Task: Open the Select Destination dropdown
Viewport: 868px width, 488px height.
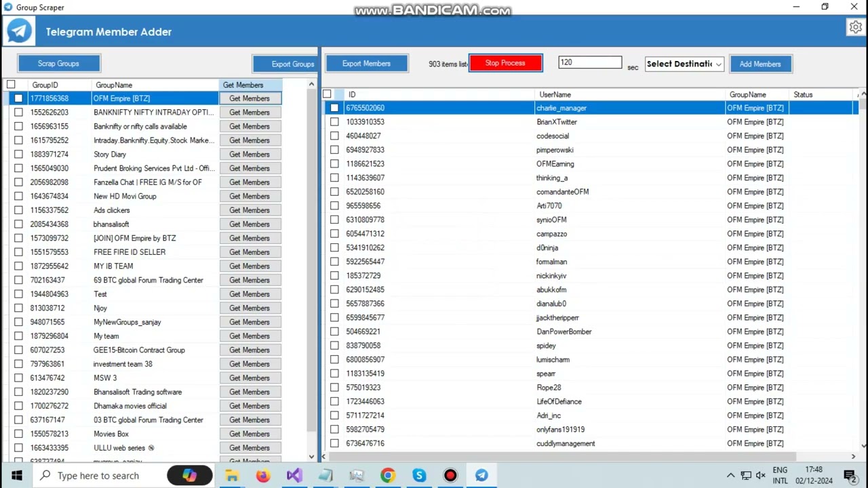Action: pos(684,64)
